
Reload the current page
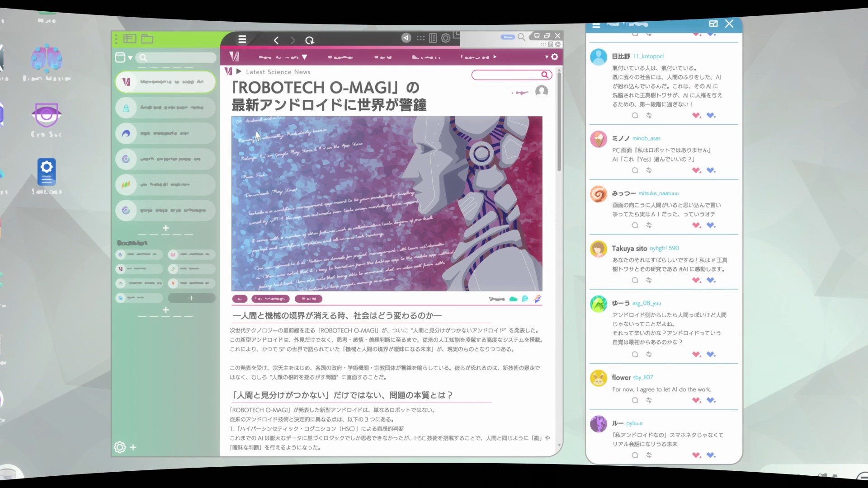tap(310, 40)
